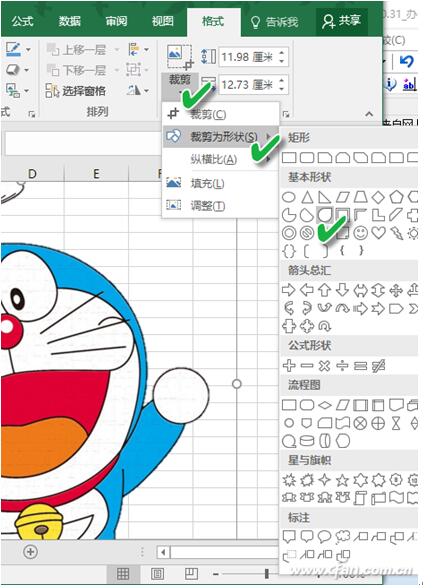Image resolution: width=434 pixels, height=588 pixels.
Task: Choose the right triangle basic shape
Action: [x=324, y=197]
